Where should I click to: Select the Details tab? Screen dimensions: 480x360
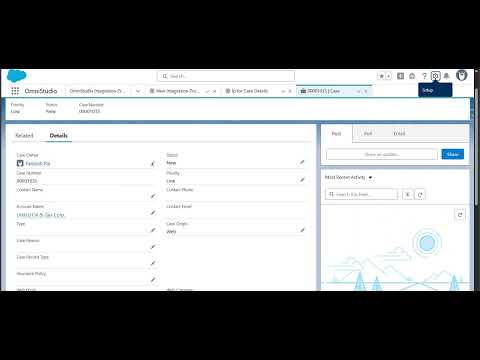[58, 135]
